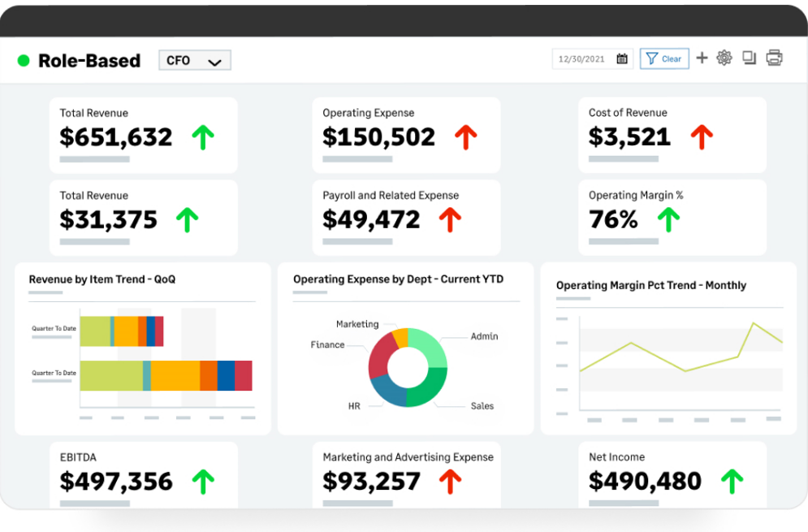Screen dimensions: 808x532
Task: Click the Clear filter button
Action: tap(664, 58)
